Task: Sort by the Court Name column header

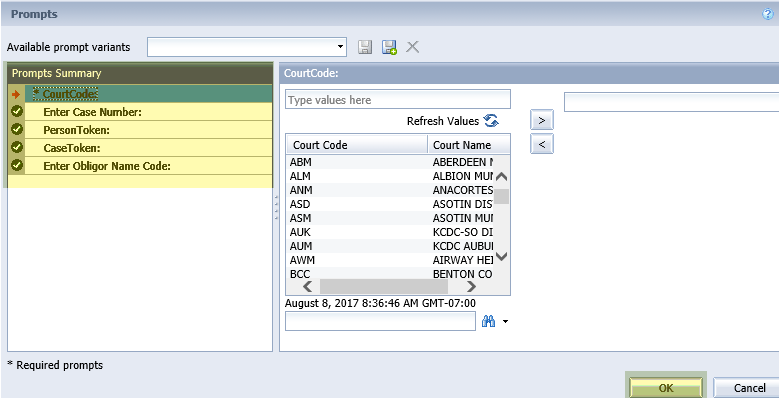Action: coord(468,145)
